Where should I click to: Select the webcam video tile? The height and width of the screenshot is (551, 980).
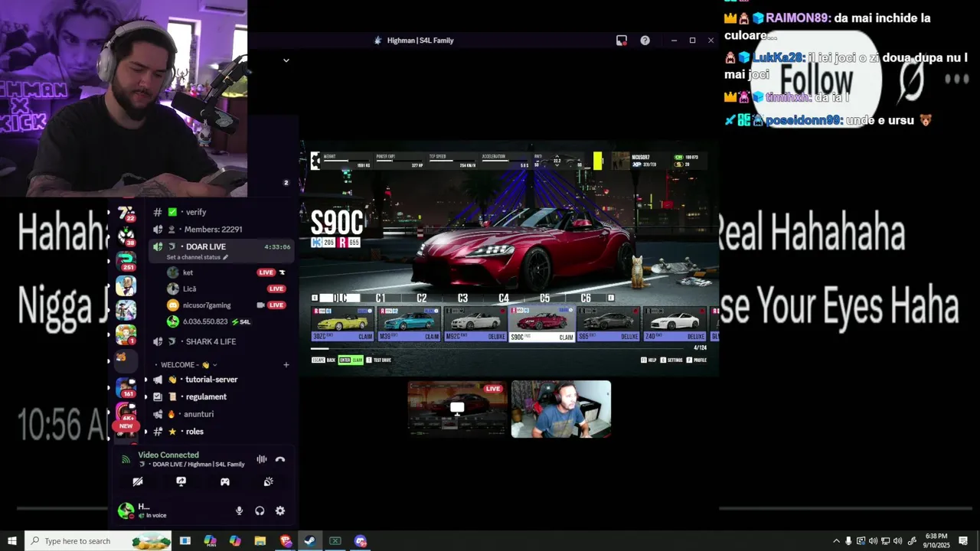[561, 409]
